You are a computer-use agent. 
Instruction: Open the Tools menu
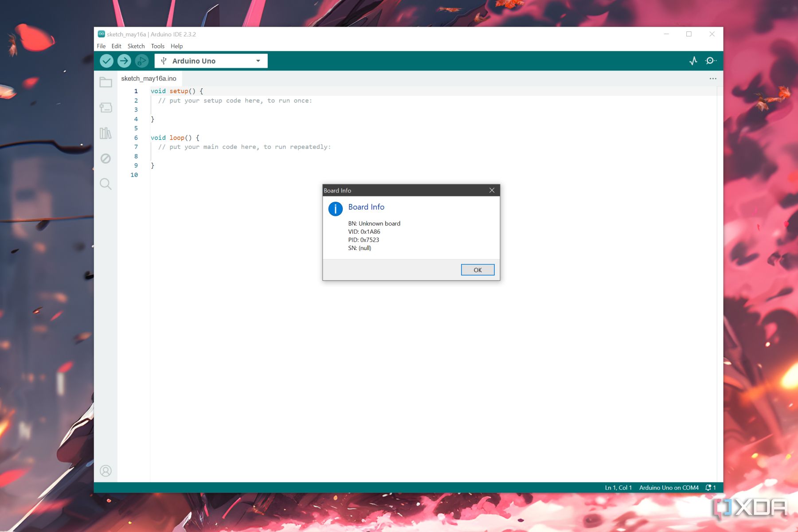pyautogui.click(x=157, y=46)
